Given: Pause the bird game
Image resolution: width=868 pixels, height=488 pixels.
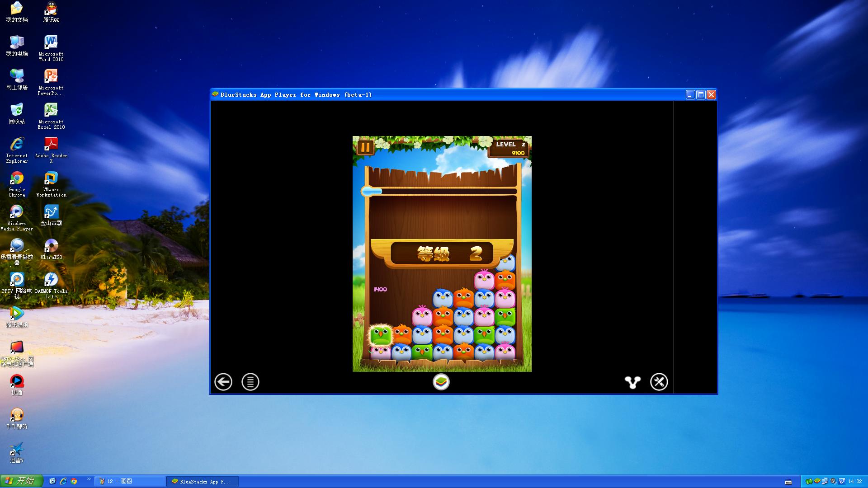Looking at the screenshot, I should 365,147.
